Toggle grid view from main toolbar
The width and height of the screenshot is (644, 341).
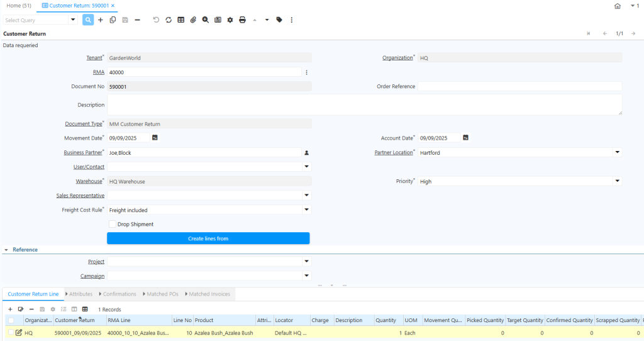click(x=181, y=20)
